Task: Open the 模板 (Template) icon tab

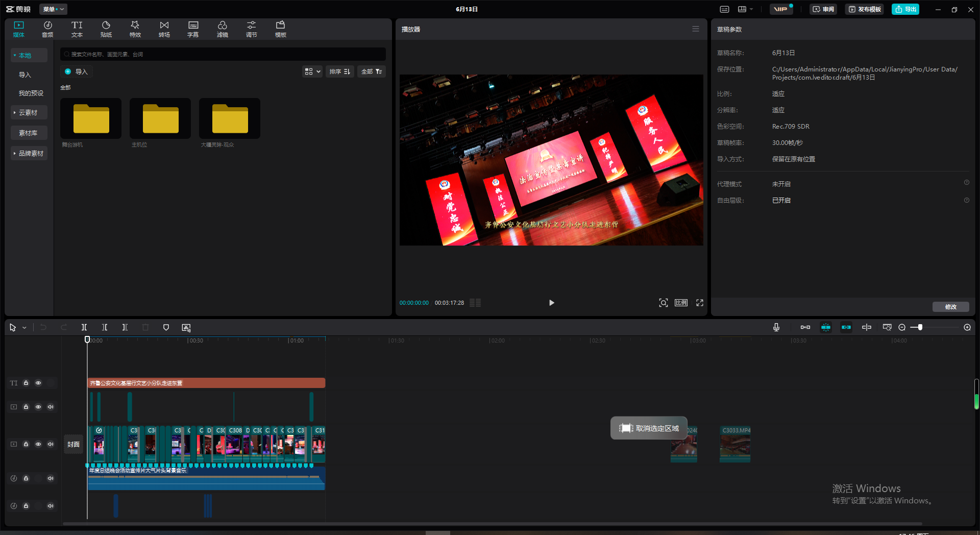Action: (280, 29)
